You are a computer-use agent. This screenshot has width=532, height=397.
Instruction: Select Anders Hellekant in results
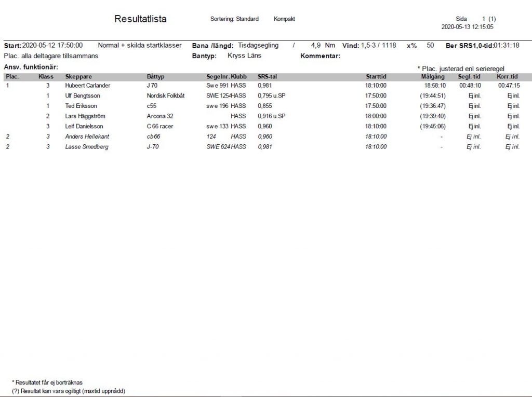point(87,136)
